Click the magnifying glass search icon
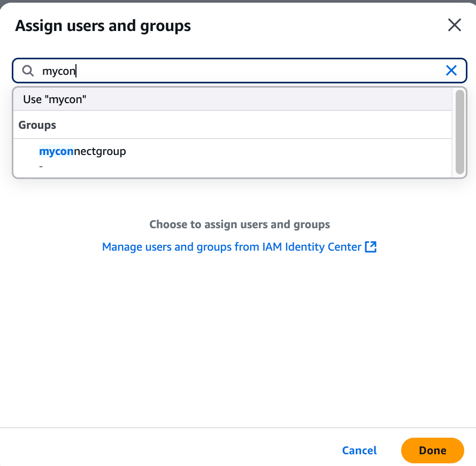 click(27, 70)
